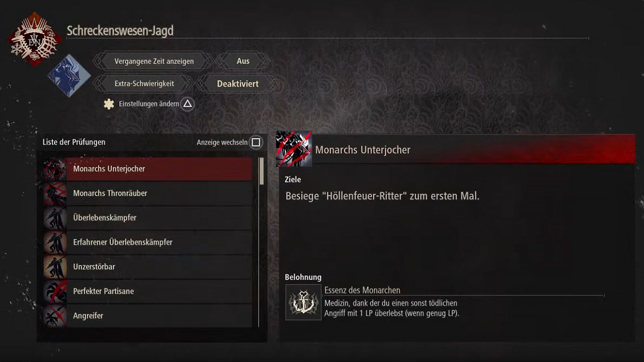Click the Schreckenswesen-Jagd crest emblem
644x362 pixels.
[35, 40]
